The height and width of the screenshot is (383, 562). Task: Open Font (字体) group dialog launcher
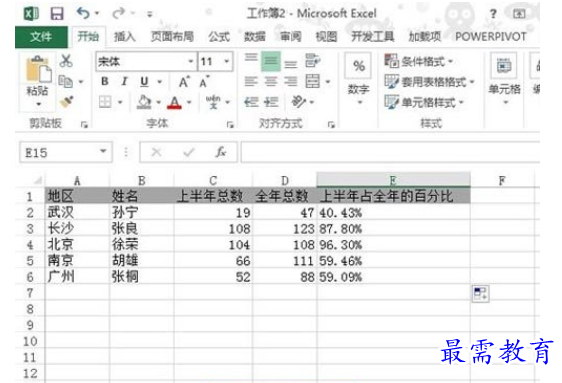click(230, 125)
